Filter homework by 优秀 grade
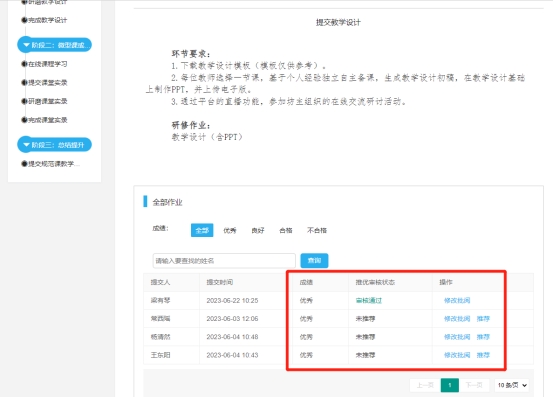 (x=230, y=230)
